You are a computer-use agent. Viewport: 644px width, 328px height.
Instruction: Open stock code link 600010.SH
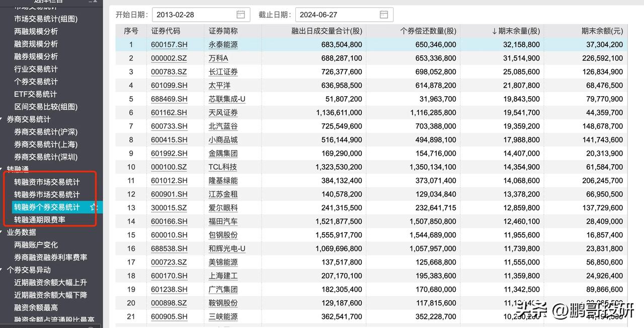click(169, 235)
